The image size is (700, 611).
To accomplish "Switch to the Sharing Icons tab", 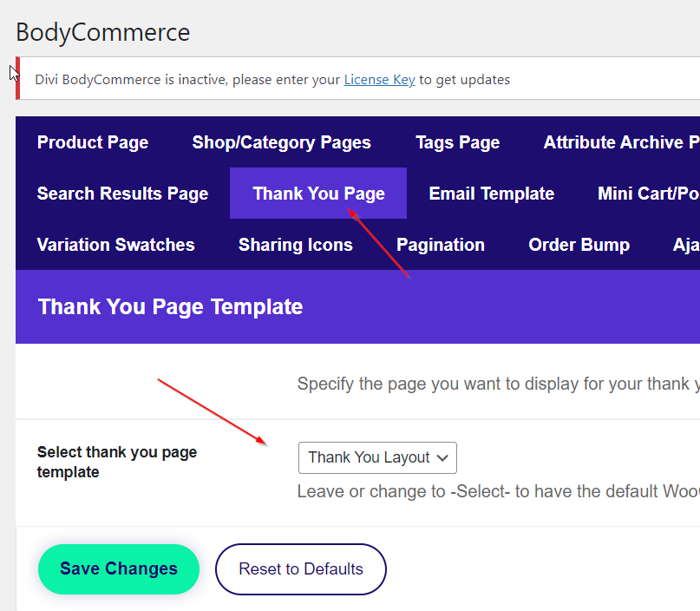I will (295, 245).
